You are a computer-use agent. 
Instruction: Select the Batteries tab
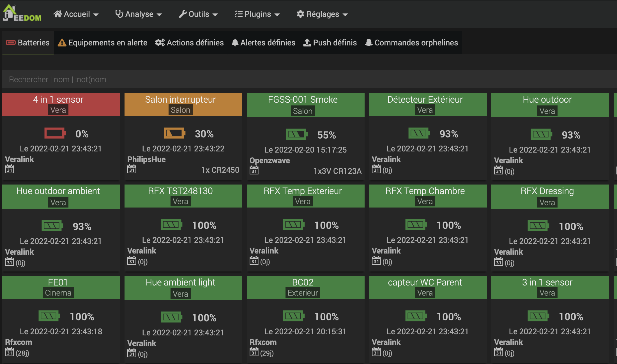pos(28,43)
